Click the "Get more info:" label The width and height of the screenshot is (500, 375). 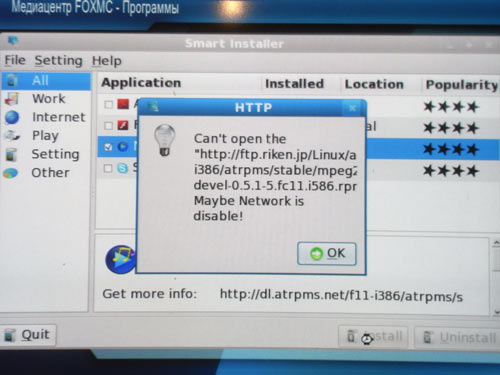(150, 294)
